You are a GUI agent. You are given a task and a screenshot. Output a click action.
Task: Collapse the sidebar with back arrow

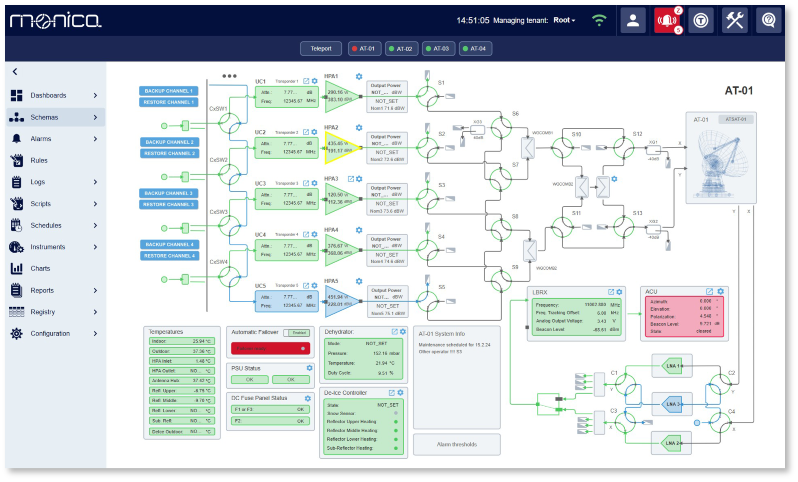15,72
